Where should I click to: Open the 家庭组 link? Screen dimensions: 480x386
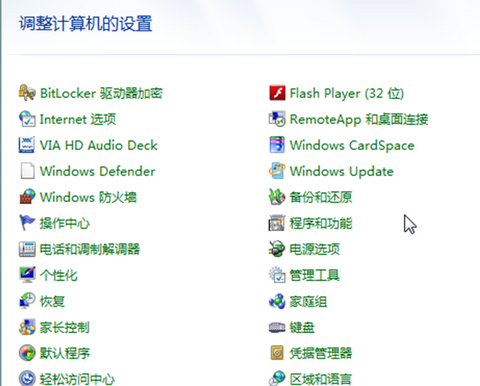click(308, 301)
